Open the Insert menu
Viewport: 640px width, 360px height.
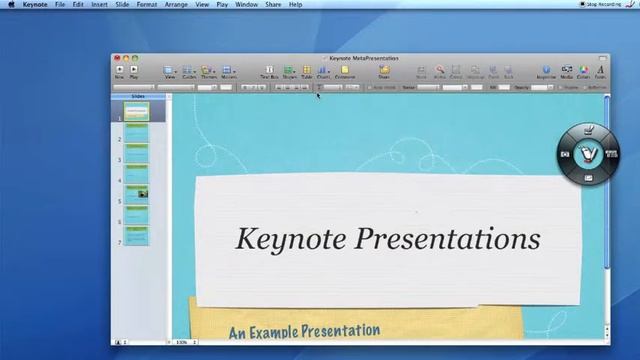pos(99,4)
